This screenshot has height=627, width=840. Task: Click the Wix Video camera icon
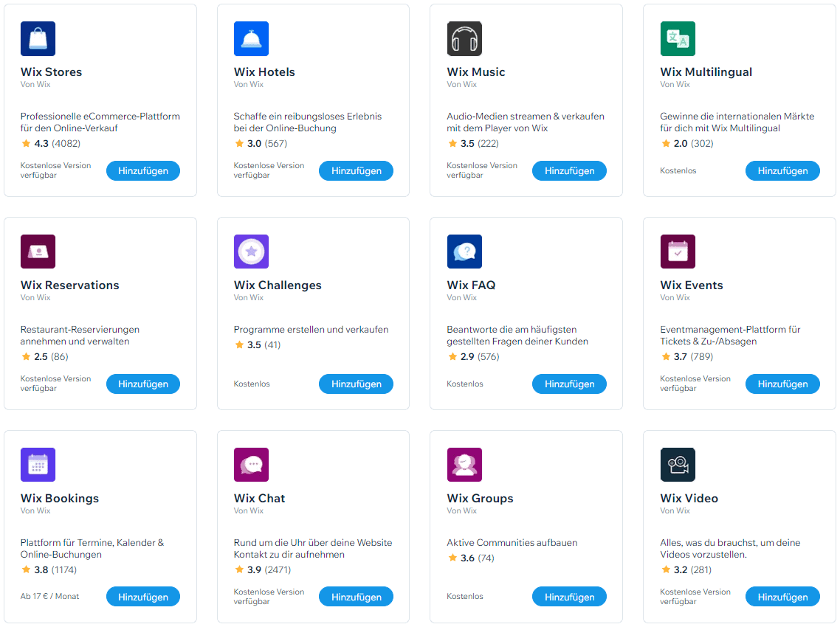(678, 465)
